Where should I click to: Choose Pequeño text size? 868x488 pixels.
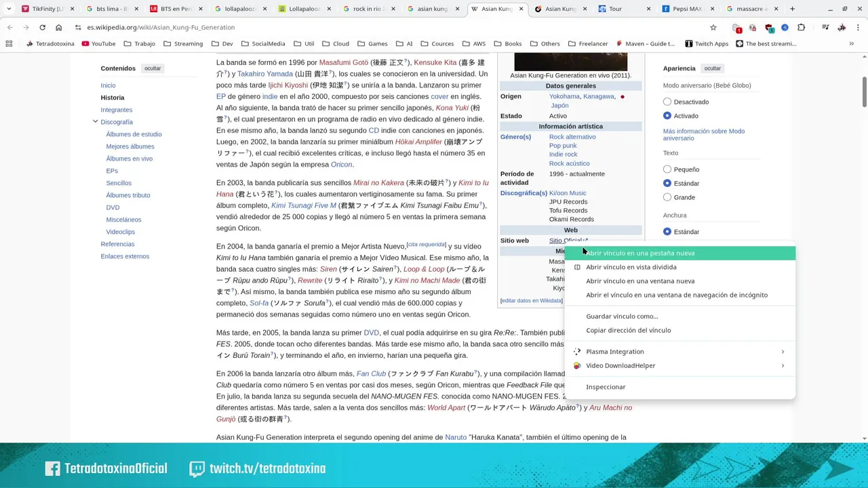(x=667, y=169)
